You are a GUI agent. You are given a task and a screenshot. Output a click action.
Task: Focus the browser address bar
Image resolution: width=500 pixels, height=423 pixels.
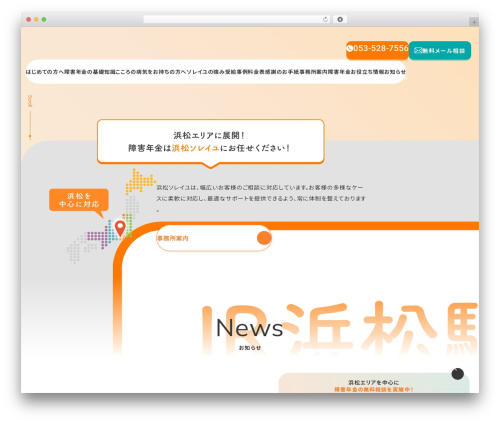coord(237,20)
